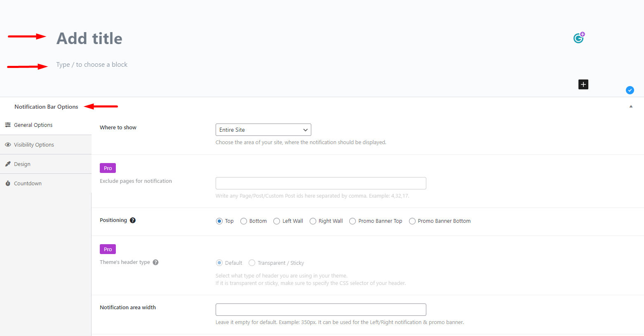Screen dimensions: 644x336
Task: Choose the Right Wall radio option
Action: 313,221
